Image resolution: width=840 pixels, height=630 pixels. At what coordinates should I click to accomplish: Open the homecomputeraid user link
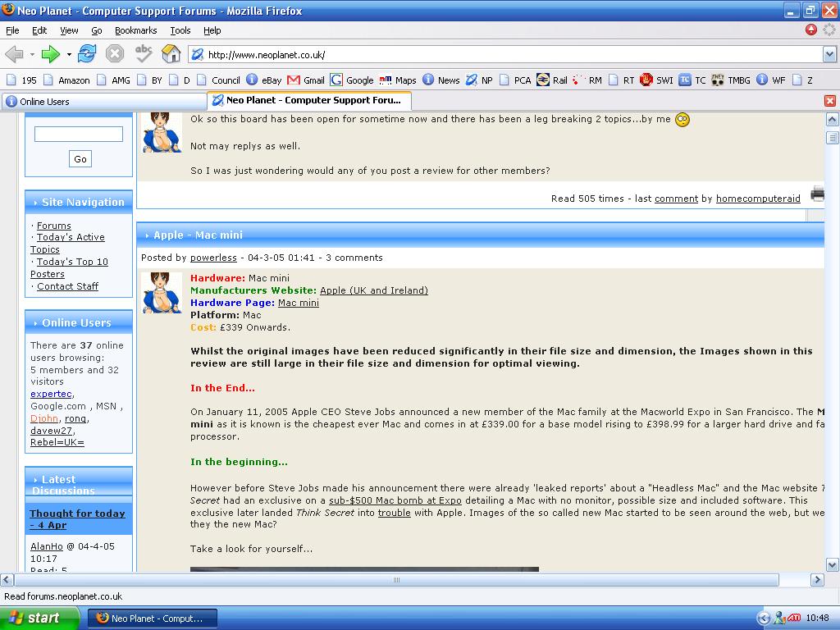pyautogui.click(x=758, y=199)
